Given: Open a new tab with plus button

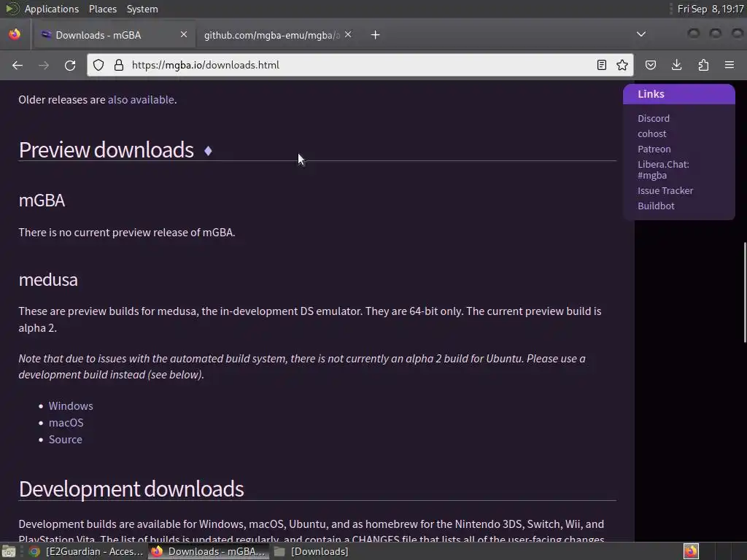Looking at the screenshot, I should pos(376,35).
